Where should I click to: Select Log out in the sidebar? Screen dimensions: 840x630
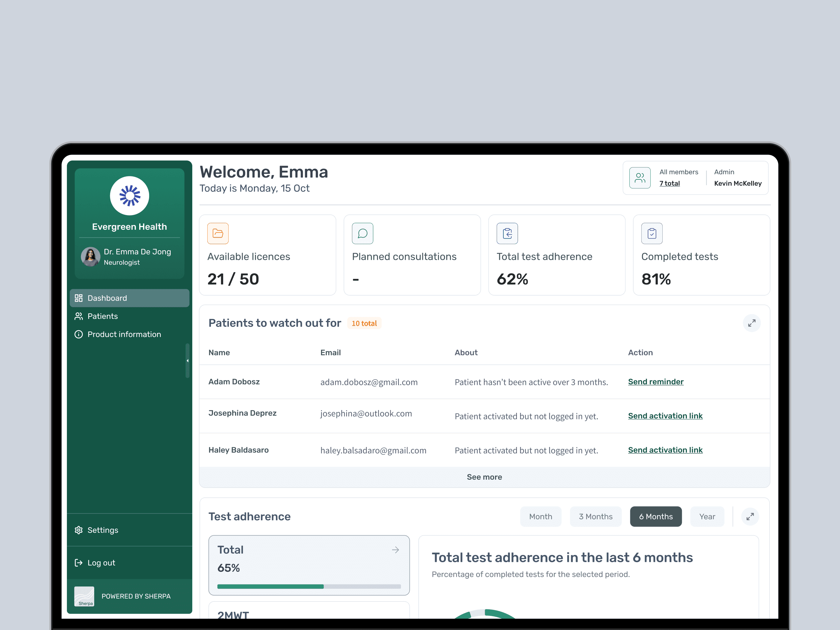tap(130, 563)
